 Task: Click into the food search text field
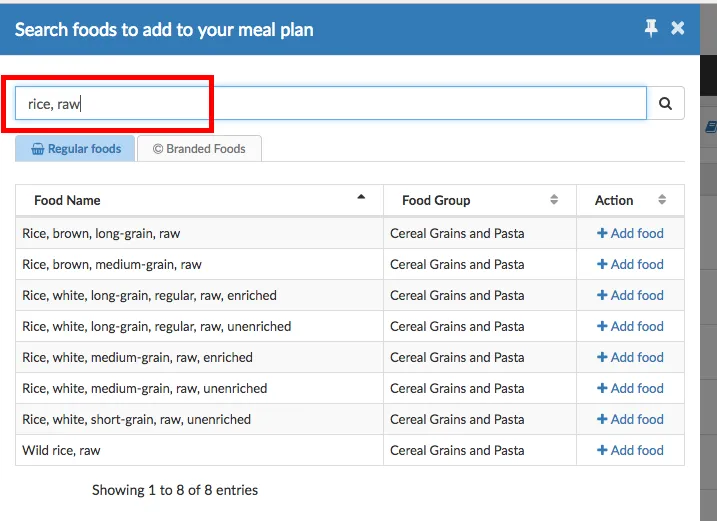(x=330, y=103)
